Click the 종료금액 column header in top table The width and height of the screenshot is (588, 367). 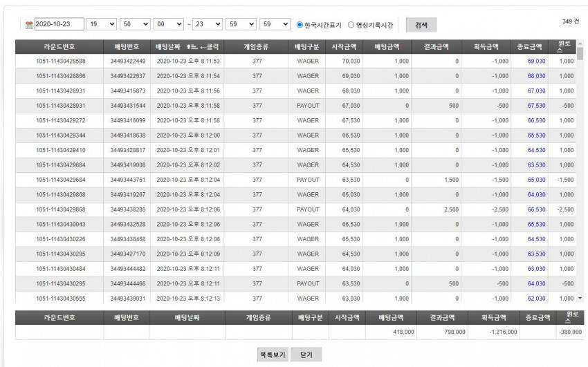tap(529, 47)
